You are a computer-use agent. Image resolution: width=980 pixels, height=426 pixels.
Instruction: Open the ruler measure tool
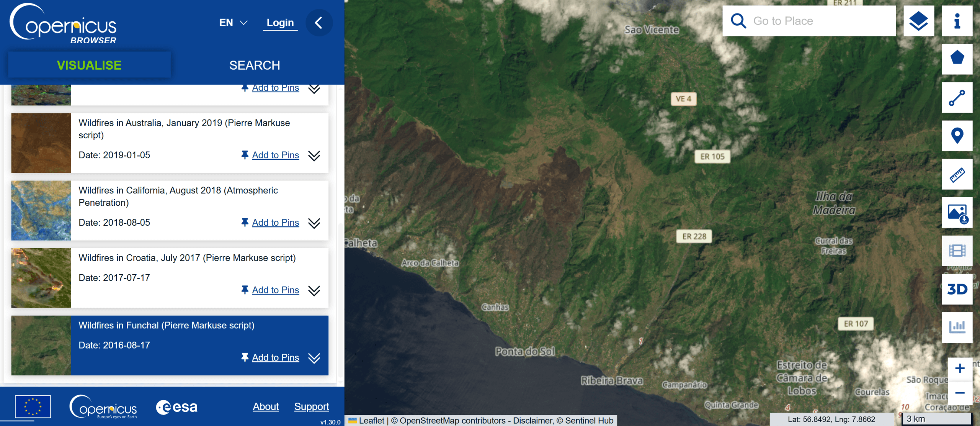[957, 175]
